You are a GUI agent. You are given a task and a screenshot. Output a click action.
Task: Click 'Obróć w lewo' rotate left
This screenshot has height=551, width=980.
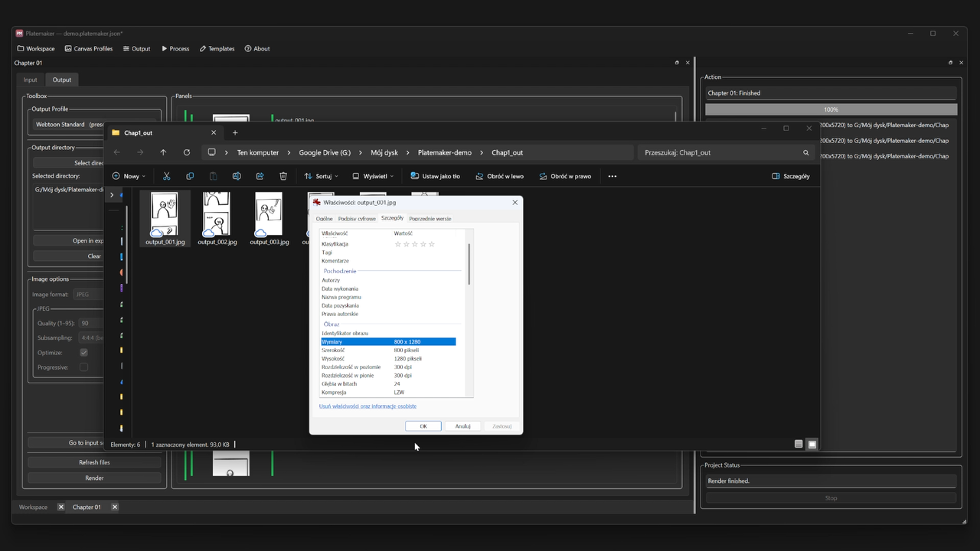(499, 176)
